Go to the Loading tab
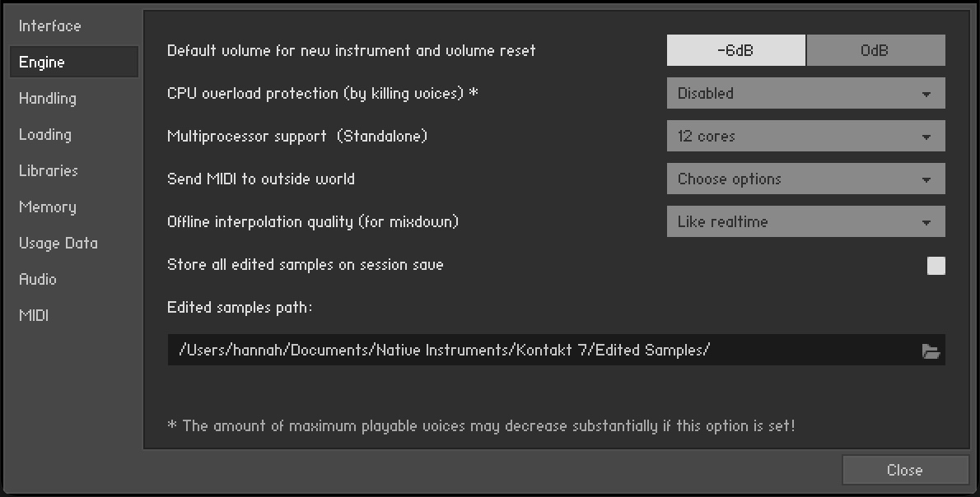The image size is (980, 497). (x=45, y=135)
